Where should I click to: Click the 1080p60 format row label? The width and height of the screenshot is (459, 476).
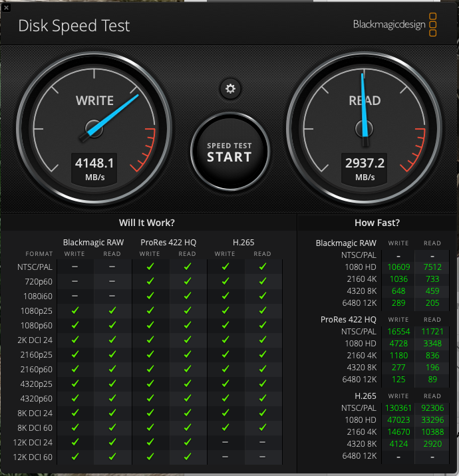[37, 326]
